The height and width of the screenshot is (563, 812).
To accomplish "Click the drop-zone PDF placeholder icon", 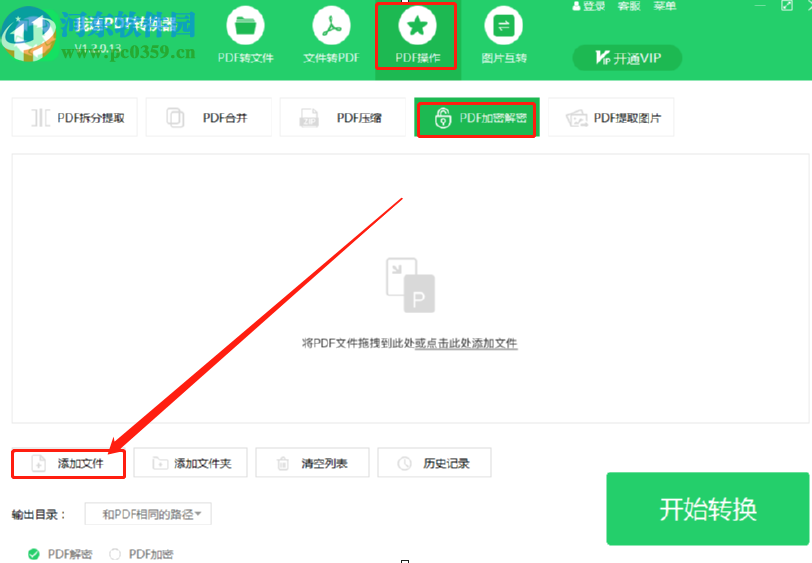I will pos(410,285).
